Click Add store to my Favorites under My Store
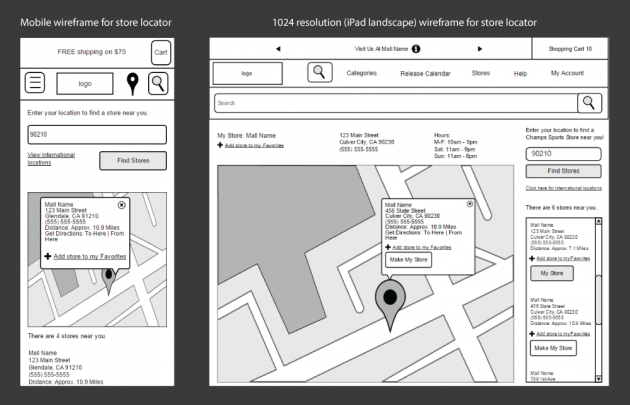Screen dimensions: 630x405 point(254,145)
